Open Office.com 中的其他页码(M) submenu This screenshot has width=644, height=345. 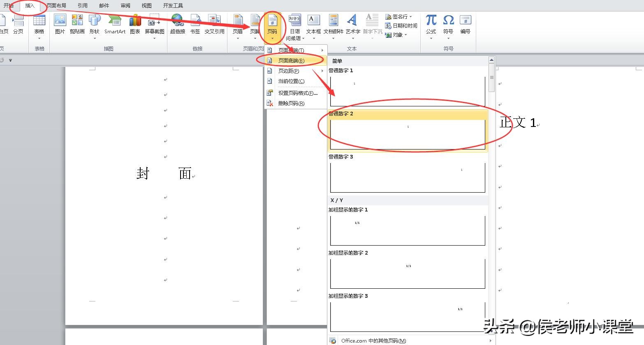click(411, 340)
